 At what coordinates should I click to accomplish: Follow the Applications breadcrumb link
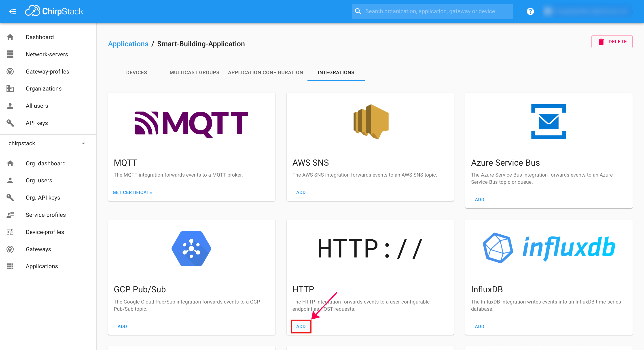click(128, 44)
